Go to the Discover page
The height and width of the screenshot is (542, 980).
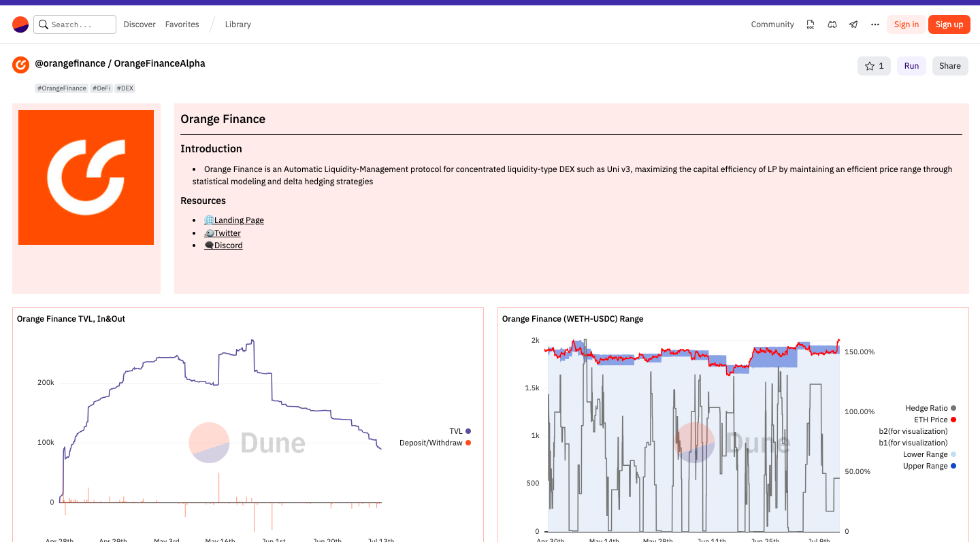(x=140, y=24)
